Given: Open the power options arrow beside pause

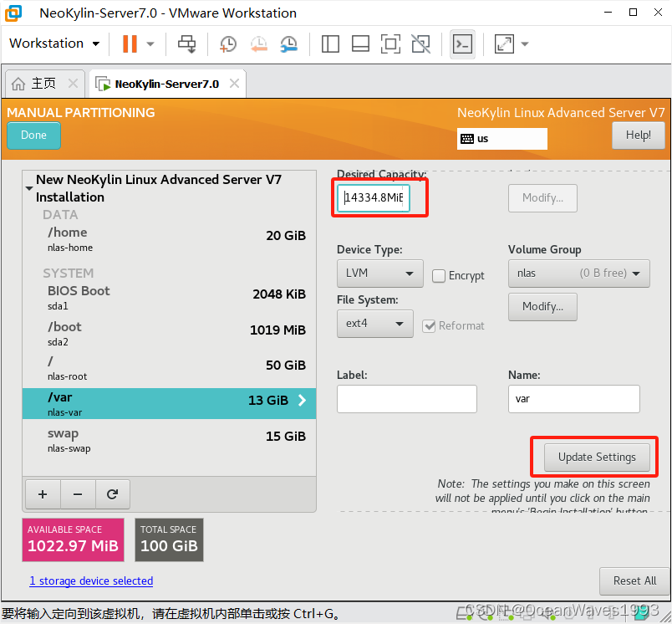Looking at the screenshot, I should point(150,43).
